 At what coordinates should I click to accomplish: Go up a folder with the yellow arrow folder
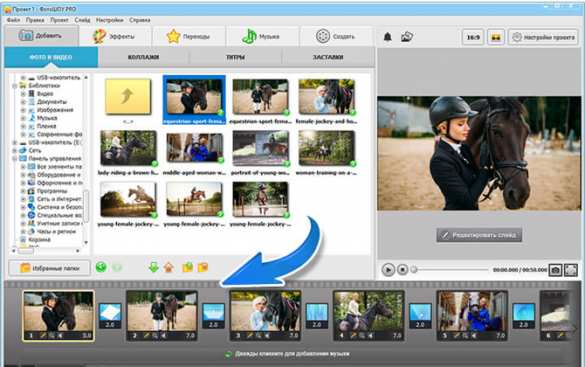pos(128,96)
